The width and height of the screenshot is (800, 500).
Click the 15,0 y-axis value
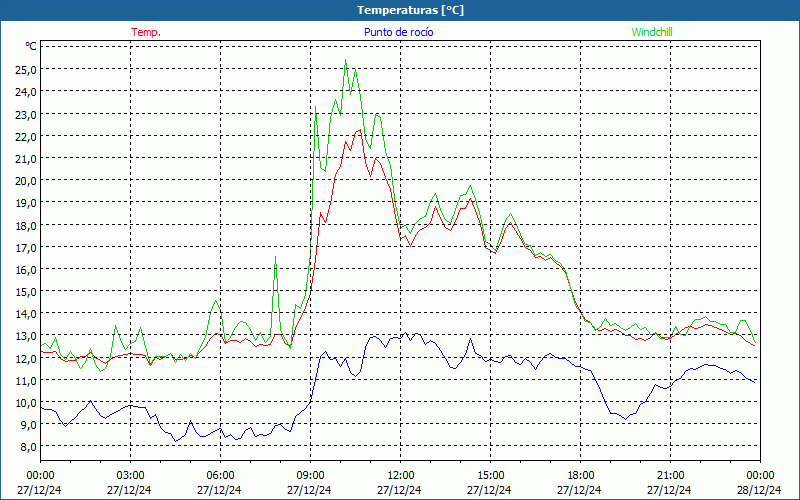(x=26, y=292)
